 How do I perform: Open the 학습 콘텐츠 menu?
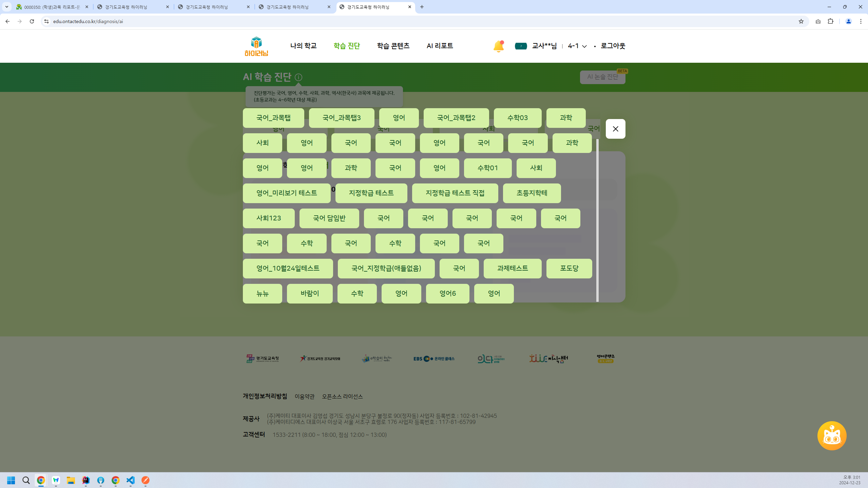tap(393, 46)
